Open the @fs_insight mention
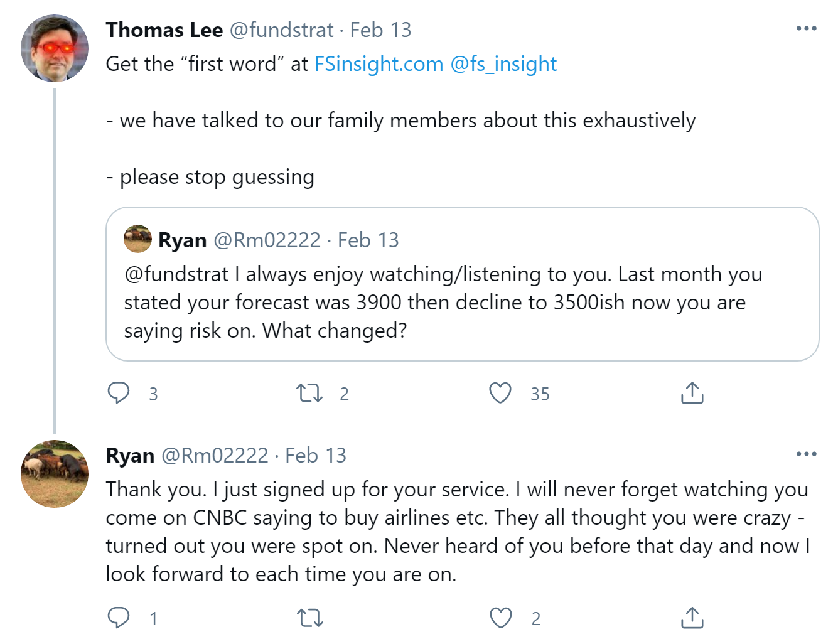This screenshot has width=838, height=644. click(503, 63)
